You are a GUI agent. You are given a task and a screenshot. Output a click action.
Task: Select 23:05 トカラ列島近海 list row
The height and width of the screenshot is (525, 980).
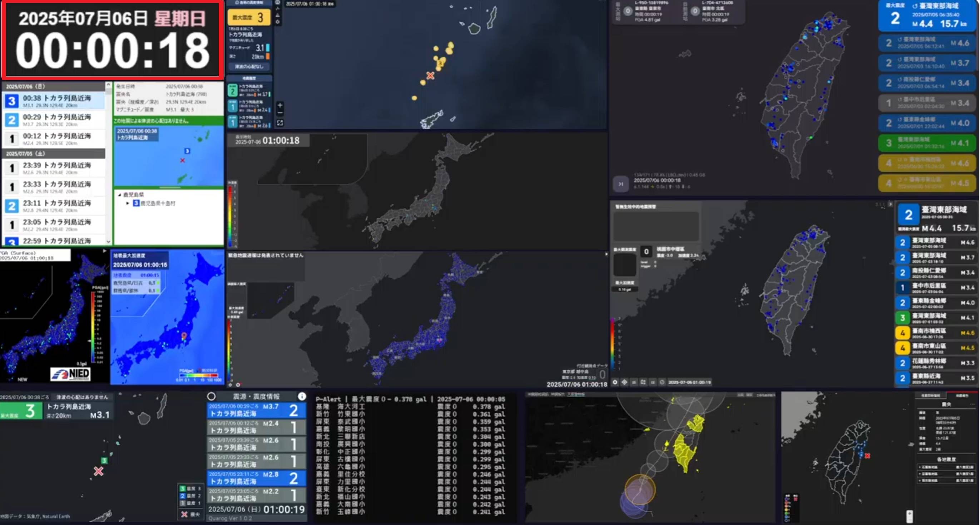point(54,225)
